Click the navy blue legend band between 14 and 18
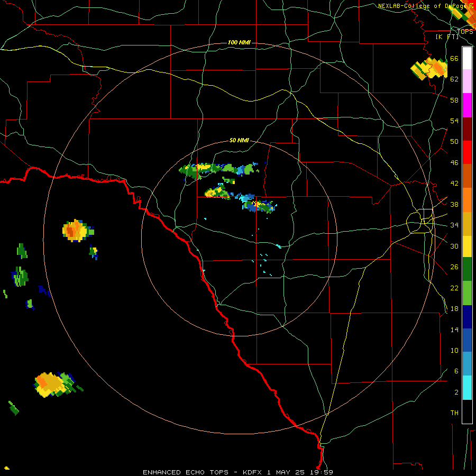Viewport: 476px width, 476px height. [467, 317]
